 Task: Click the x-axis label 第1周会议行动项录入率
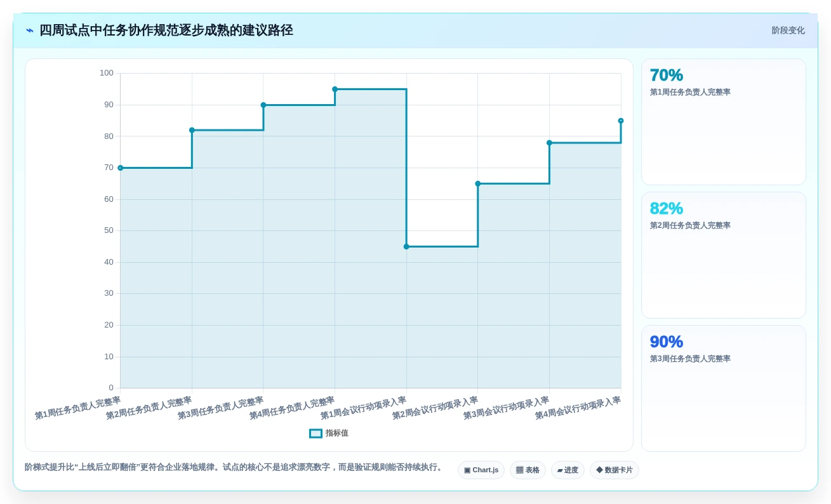[x=363, y=408]
